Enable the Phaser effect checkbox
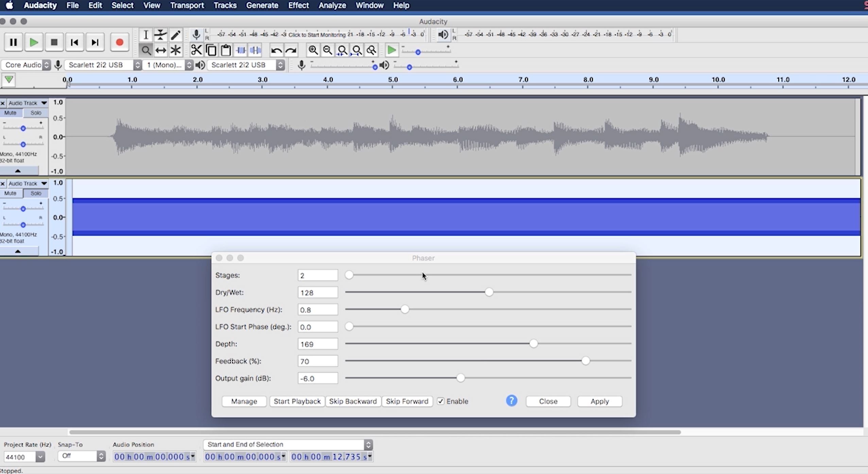 pos(440,401)
